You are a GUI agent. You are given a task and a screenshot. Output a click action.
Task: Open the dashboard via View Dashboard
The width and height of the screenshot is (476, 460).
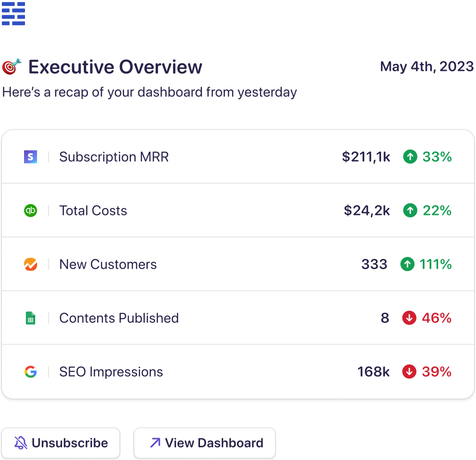tap(204, 443)
